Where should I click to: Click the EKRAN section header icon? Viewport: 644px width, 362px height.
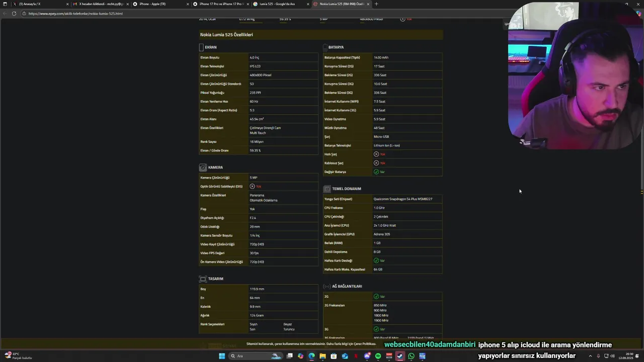[x=201, y=47]
